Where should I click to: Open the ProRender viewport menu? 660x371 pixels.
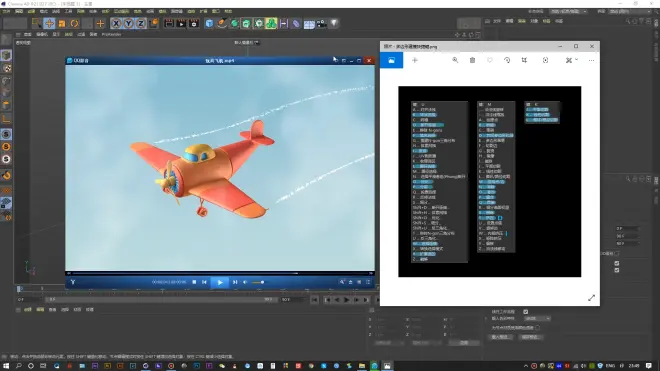[111, 35]
